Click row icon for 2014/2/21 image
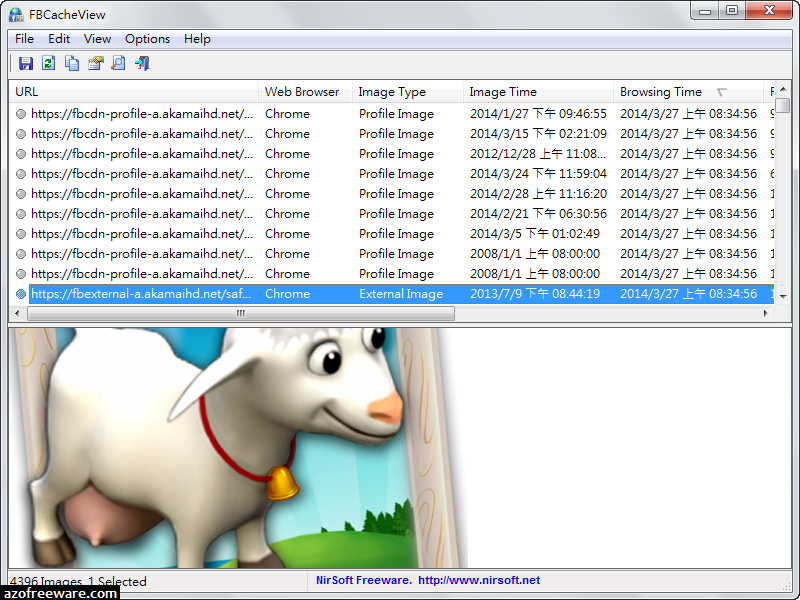 tap(21, 214)
